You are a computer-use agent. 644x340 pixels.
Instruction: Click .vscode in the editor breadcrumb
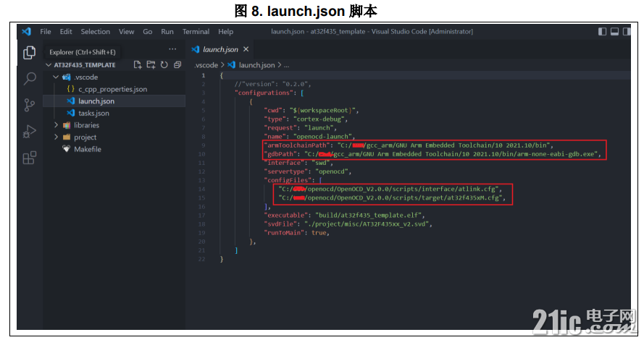[206, 65]
